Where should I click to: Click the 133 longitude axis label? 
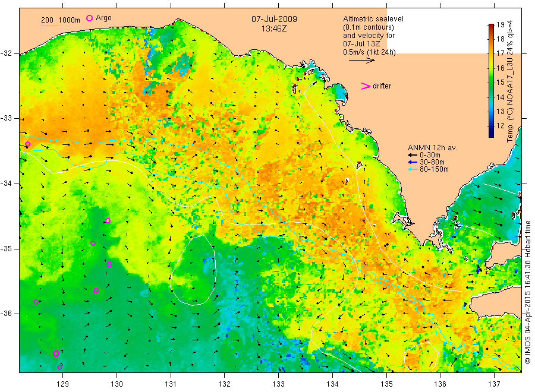coord(278,384)
